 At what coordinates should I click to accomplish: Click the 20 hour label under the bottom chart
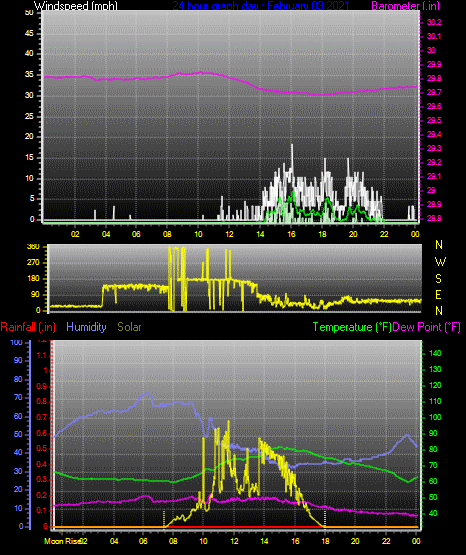(x=355, y=541)
